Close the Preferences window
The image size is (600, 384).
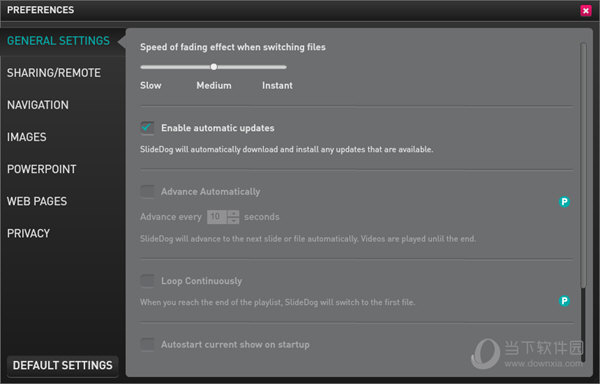585,10
